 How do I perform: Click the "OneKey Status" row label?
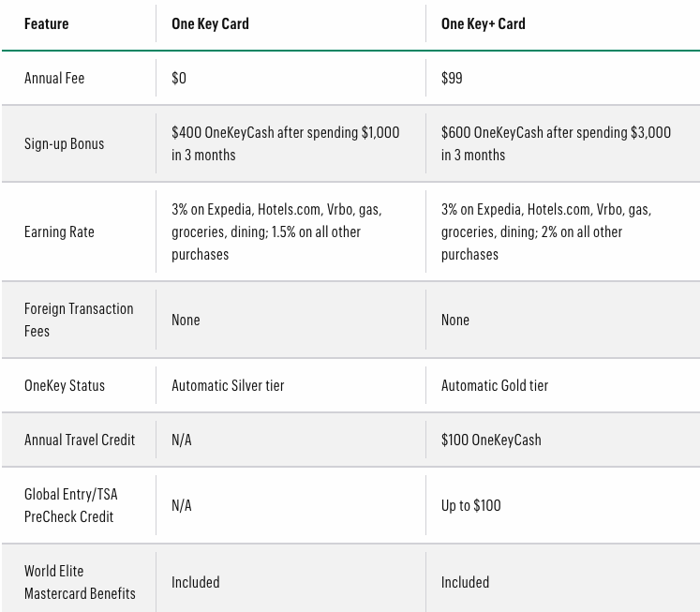click(x=65, y=385)
